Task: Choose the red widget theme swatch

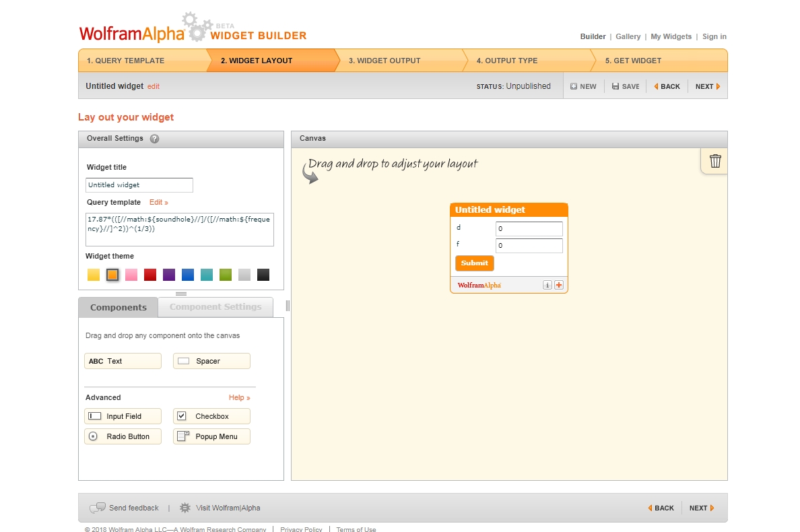Action: click(x=150, y=275)
